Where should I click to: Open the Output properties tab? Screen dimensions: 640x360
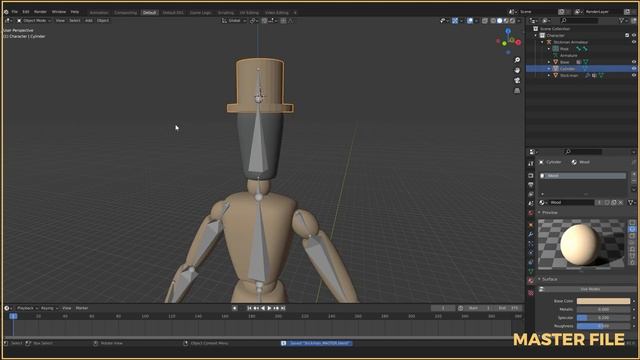[x=531, y=185]
